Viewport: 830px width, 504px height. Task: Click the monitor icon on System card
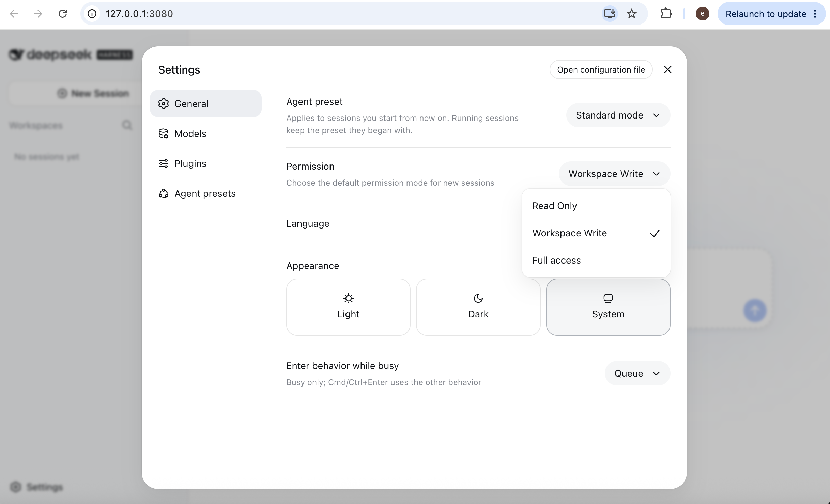click(x=608, y=298)
